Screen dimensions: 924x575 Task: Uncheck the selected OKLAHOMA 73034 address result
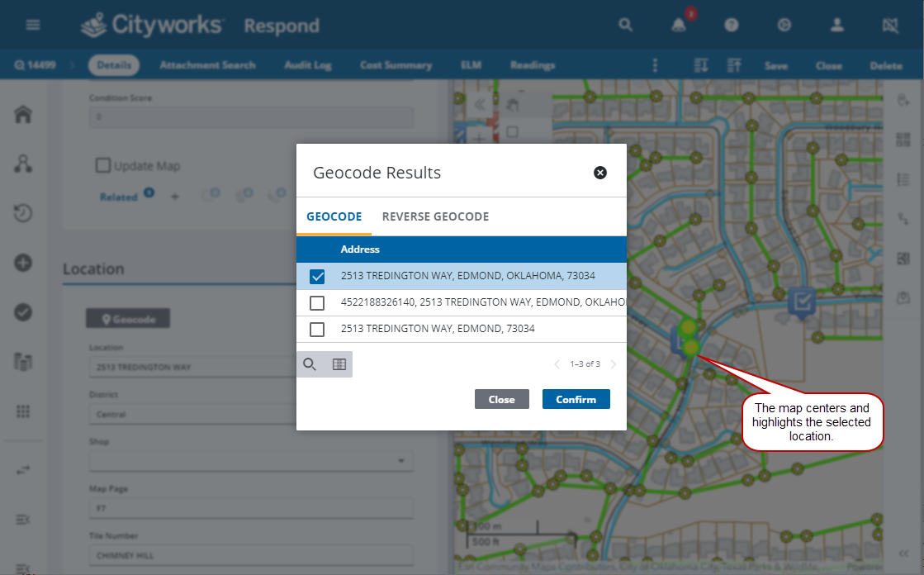point(317,276)
